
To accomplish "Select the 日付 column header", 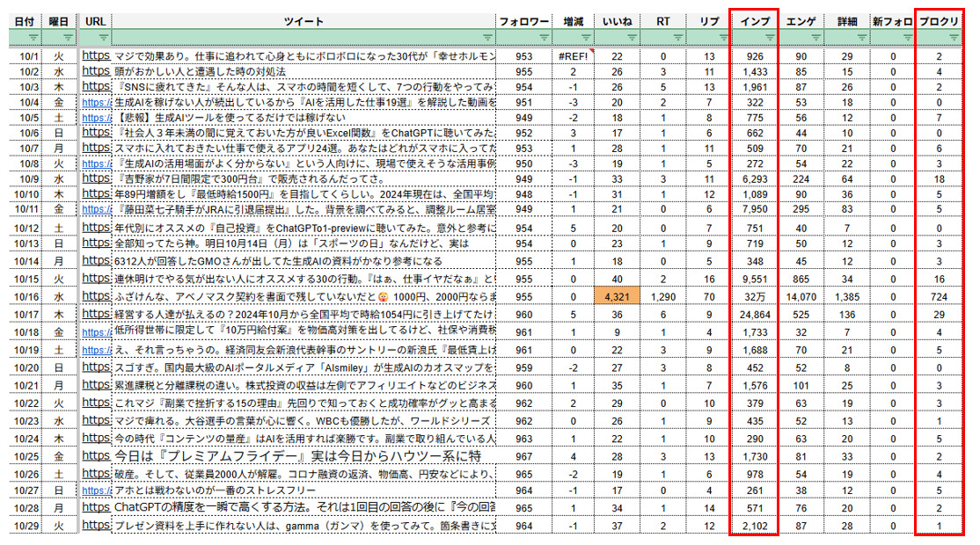I will click(x=25, y=21).
